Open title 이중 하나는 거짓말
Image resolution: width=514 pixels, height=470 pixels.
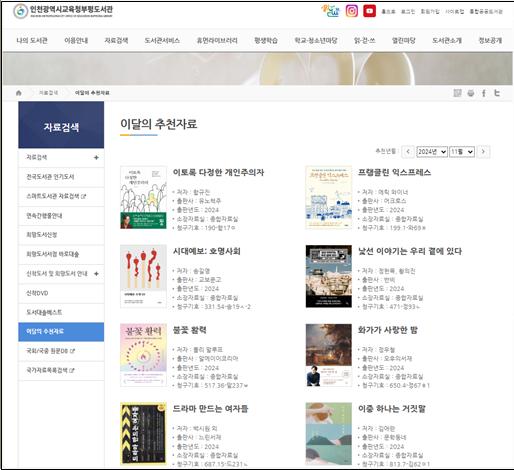point(392,409)
